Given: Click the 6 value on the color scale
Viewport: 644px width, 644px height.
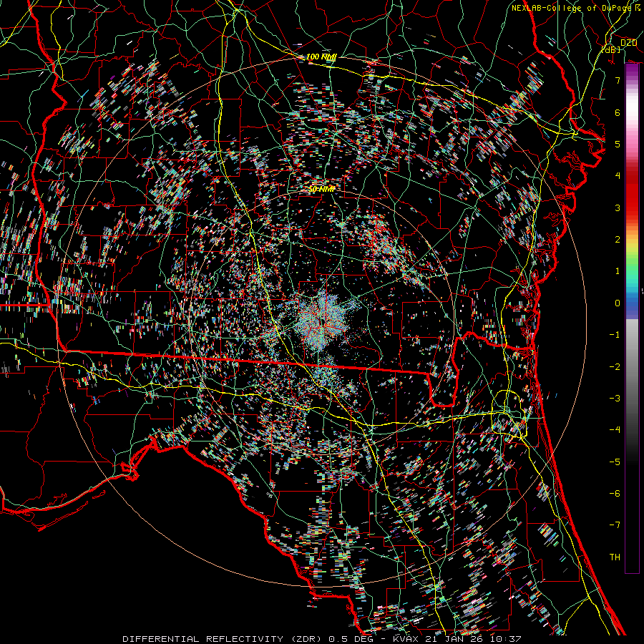Looking at the screenshot, I should click(618, 112).
